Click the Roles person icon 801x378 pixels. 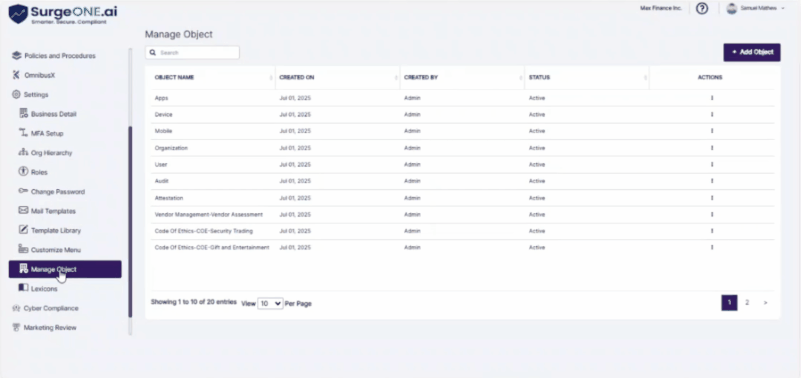point(23,172)
